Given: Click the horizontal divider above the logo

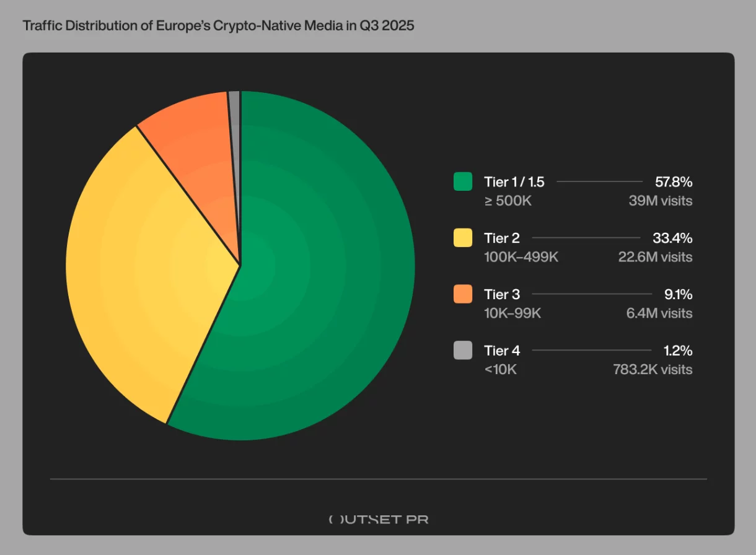Looking at the screenshot, I should tap(378, 478).
